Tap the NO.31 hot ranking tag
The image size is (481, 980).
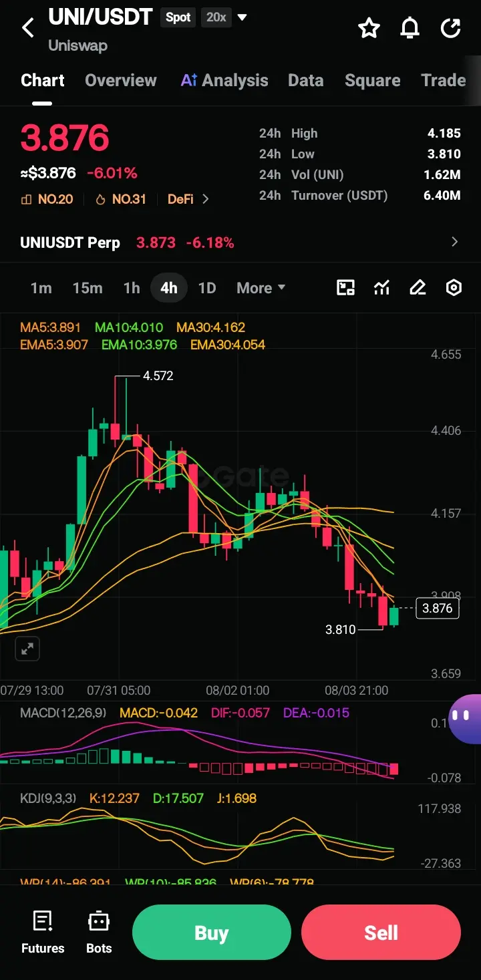[121, 199]
